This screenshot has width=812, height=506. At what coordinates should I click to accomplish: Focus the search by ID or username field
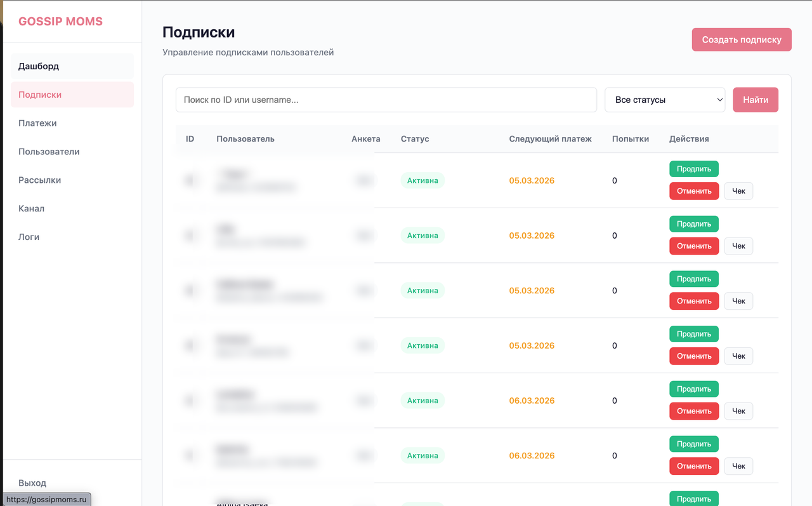click(386, 100)
